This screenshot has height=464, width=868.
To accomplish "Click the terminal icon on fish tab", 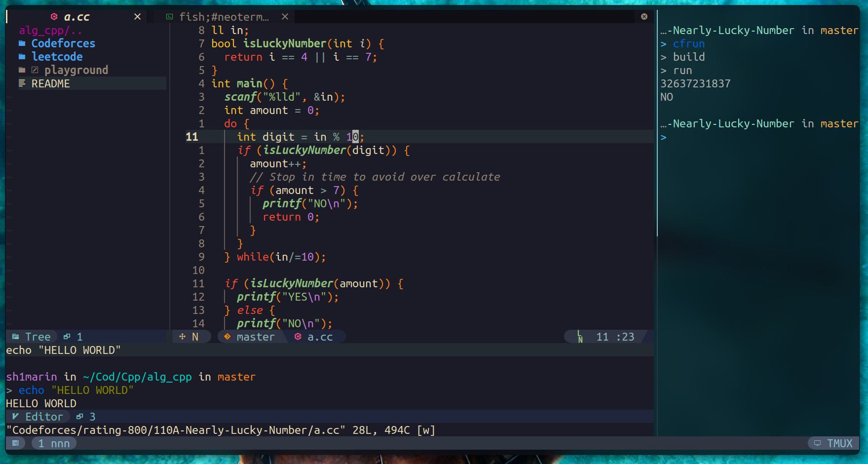I will [x=169, y=17].
